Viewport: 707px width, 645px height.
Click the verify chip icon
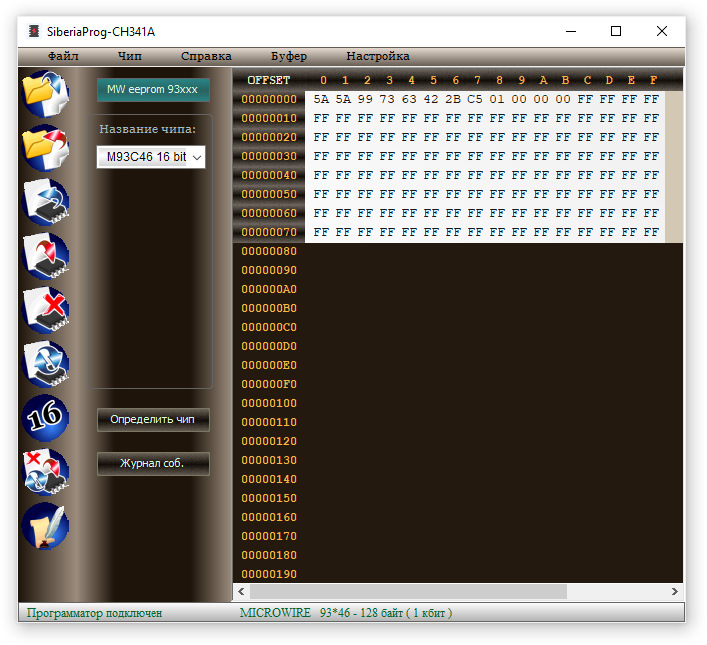pyautogui.click(x=45, y=363)
